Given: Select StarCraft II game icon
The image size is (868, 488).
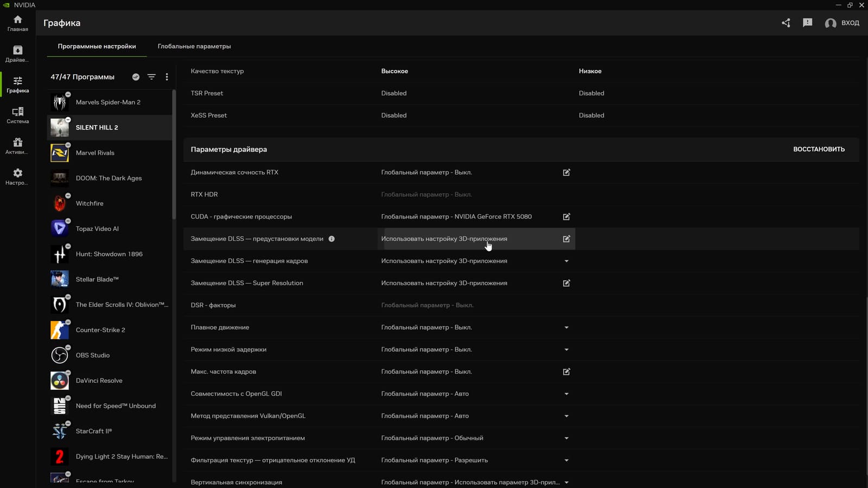Looking at the screenshot, I should [60, 431].
